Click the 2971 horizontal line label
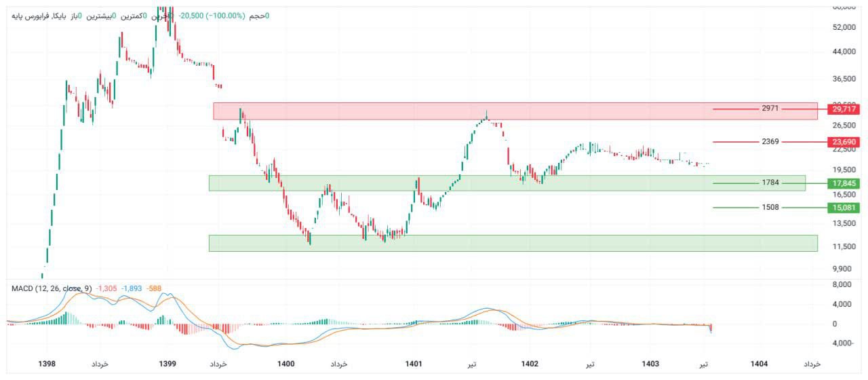 pos(770,109)
